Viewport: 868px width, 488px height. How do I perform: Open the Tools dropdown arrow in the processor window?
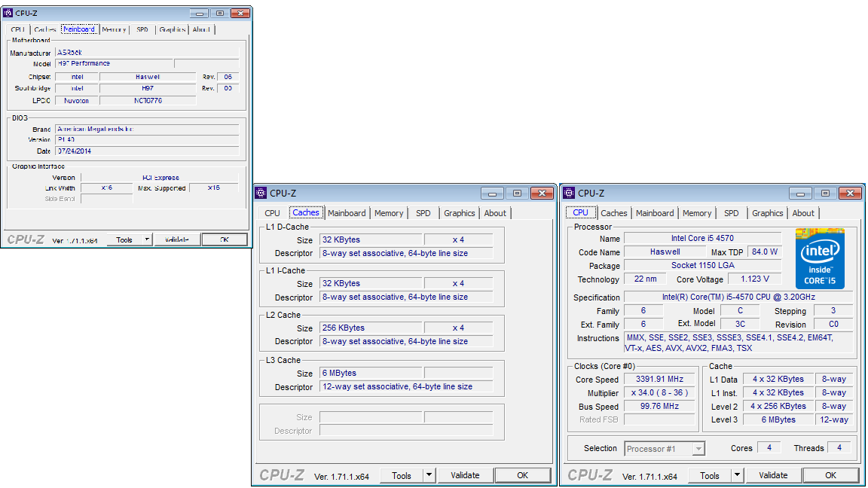point(738,475)
